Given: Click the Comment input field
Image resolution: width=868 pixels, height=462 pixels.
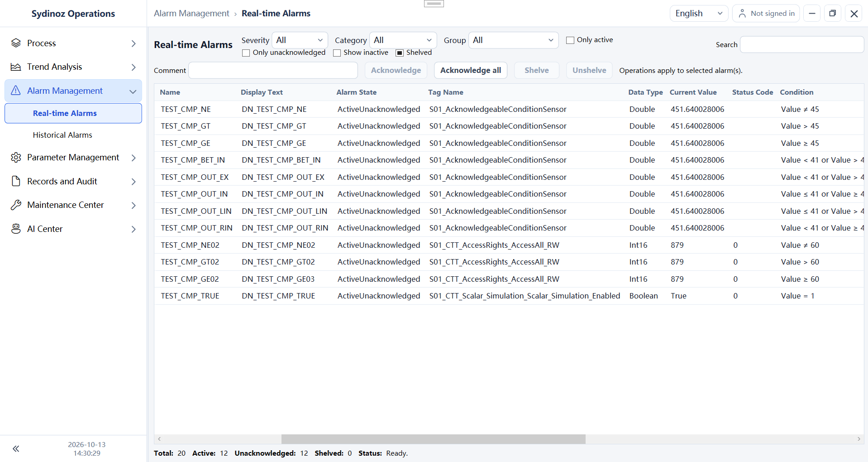Looking at the screenshot, I should click(273, 70).
